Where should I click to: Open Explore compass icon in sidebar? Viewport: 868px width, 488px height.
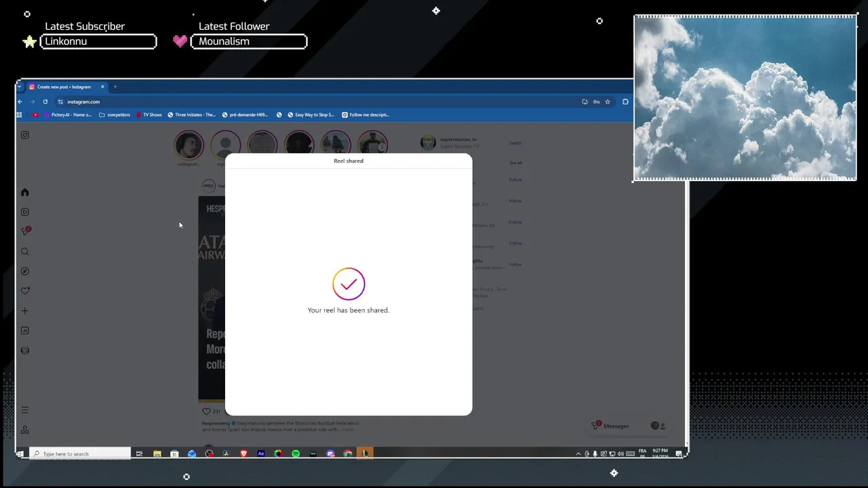[25, 271]
